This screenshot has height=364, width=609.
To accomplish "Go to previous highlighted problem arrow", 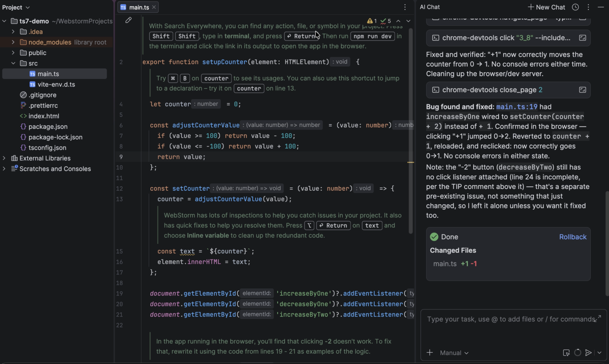I will [398, 21].
